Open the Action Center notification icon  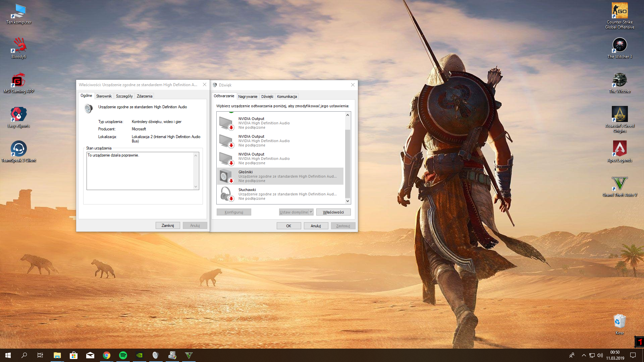click(633, 355)
